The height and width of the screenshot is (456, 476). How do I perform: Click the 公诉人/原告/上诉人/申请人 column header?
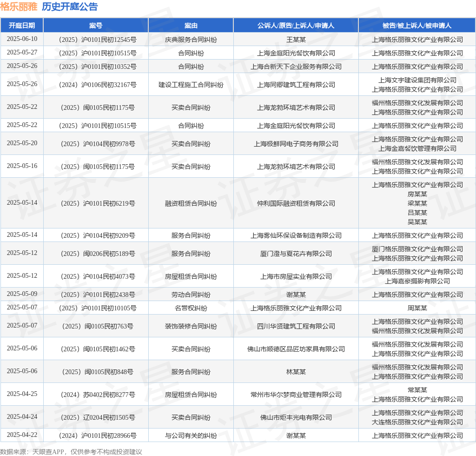(x=296, y=26)
